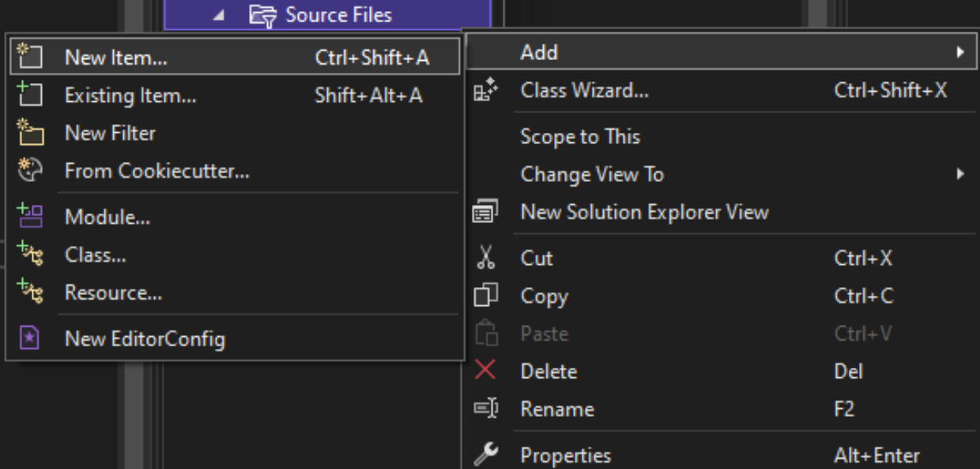Select the Source Files folder item
Image resolution: width=980 pixels, height=469 pixels.
[338, 15]
